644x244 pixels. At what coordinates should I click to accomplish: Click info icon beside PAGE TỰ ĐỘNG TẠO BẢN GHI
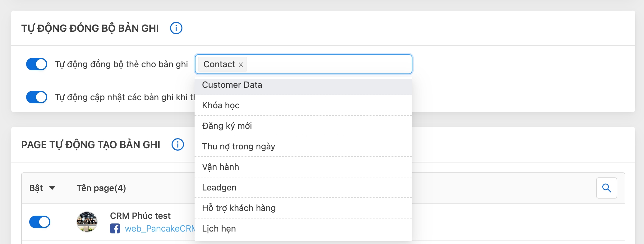[x=178, y=145]
